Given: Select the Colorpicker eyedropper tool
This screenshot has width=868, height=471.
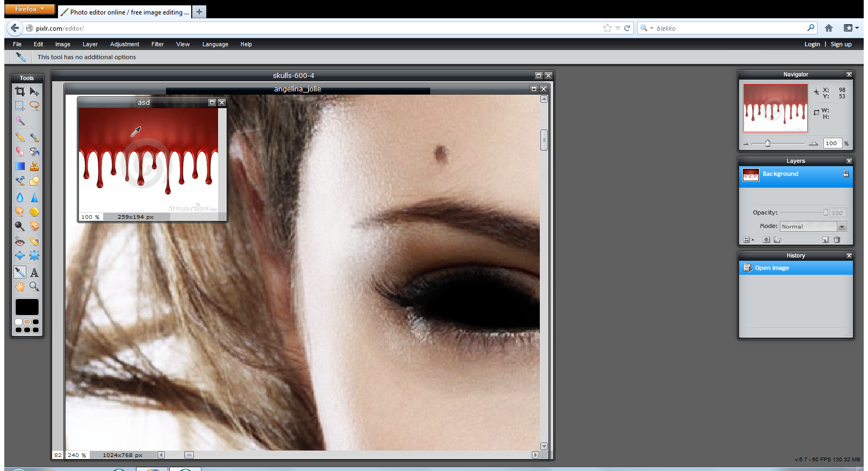Looking at the screenshot, I should point(20,272).
